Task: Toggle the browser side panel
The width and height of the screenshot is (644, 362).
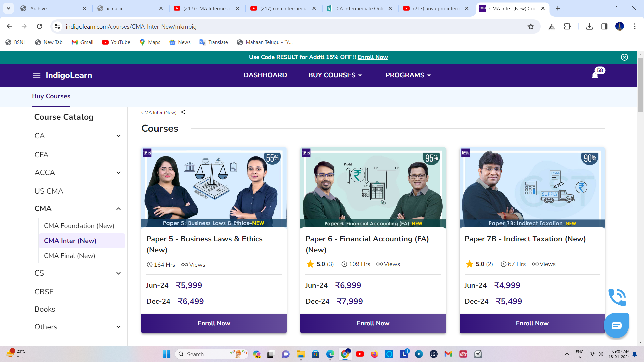Action: [604, 27]
